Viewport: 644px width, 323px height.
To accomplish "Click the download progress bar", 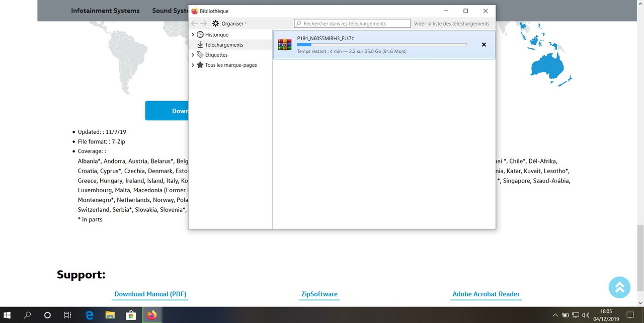I will click(382, 45).
